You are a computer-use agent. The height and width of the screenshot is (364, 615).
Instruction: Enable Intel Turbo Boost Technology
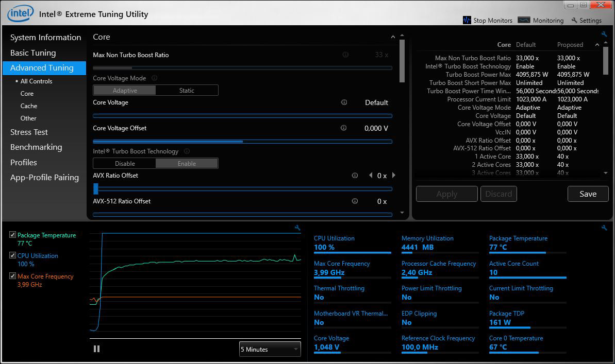187,163
